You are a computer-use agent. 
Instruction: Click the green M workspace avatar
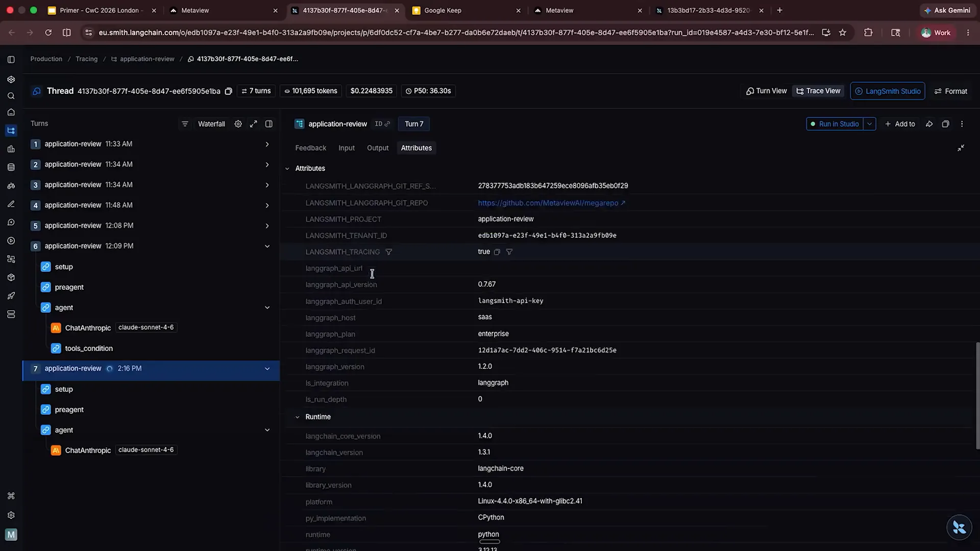pos(11,534)
